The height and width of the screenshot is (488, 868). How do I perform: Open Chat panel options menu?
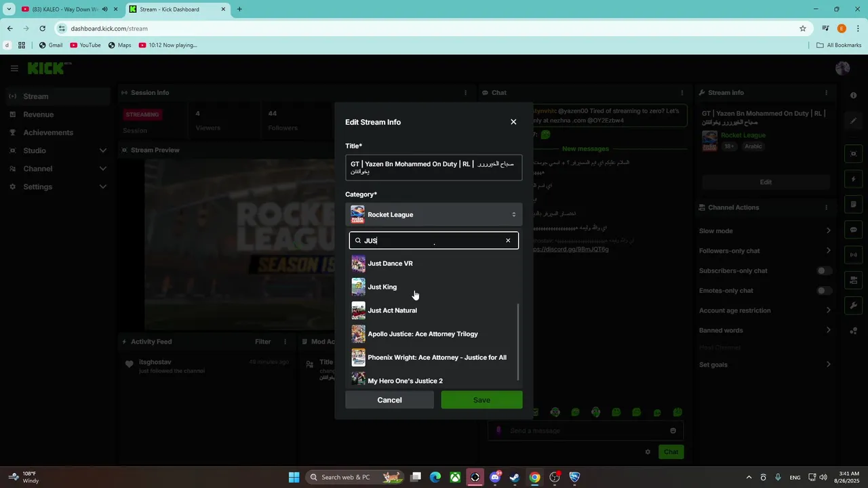(x=682, y=93)
